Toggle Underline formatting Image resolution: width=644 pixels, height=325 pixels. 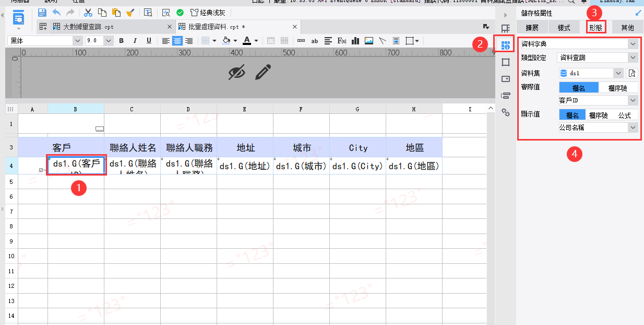[149, 40]
